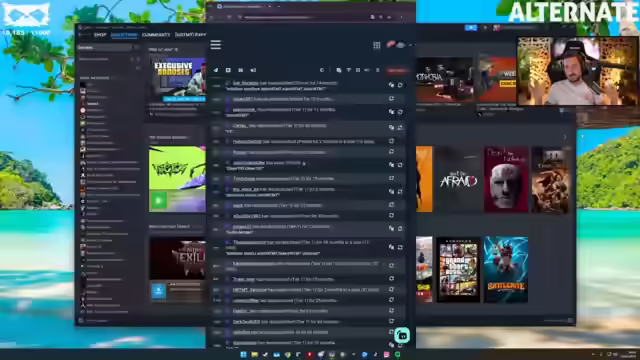Click the paper plane send icon in toolbar
Screen dimensions: 640x360
coord(216,70)
